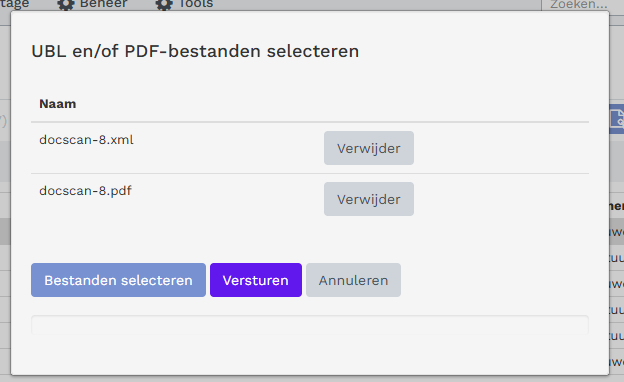Click the Naam column header
Screen dimensions: 624x382
pyautogui.click(x=58, y=104)
